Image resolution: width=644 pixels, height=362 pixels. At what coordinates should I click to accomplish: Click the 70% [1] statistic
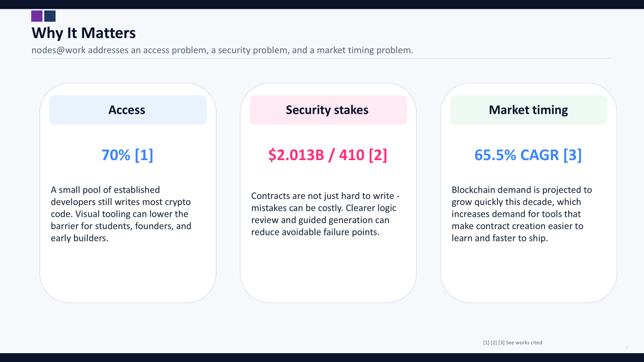127,155
